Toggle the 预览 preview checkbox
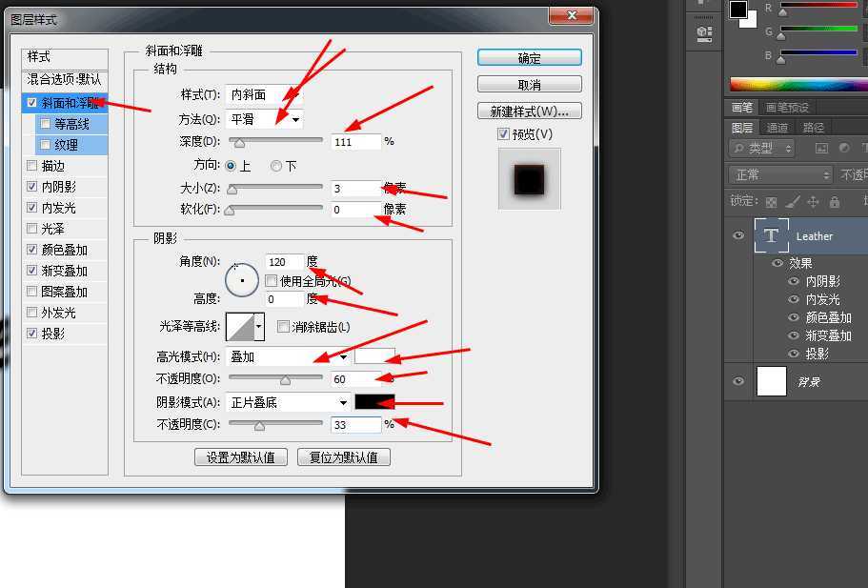Viewport: 868px width, 588px height. (x=502, y=132)
